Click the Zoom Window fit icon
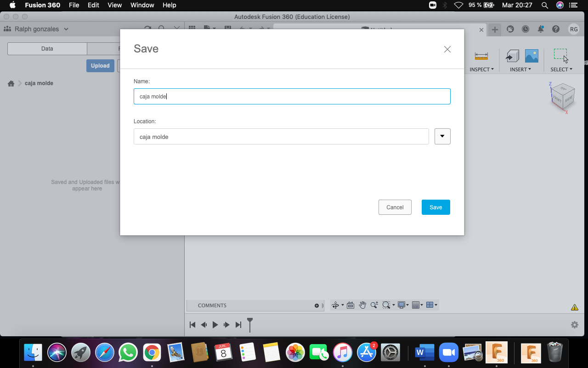588x368 pixels. (x=386, y=305)
